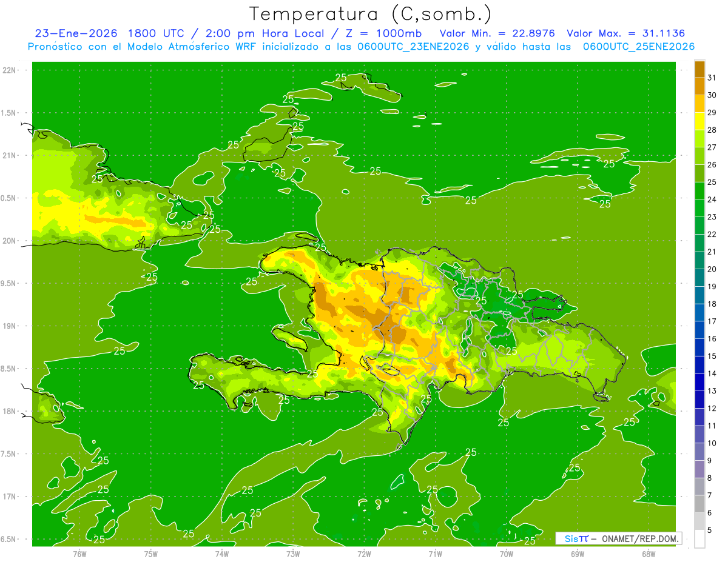Click the "75W" longitude label
Screen dimensions: 728x562
(x=150, y=554)
